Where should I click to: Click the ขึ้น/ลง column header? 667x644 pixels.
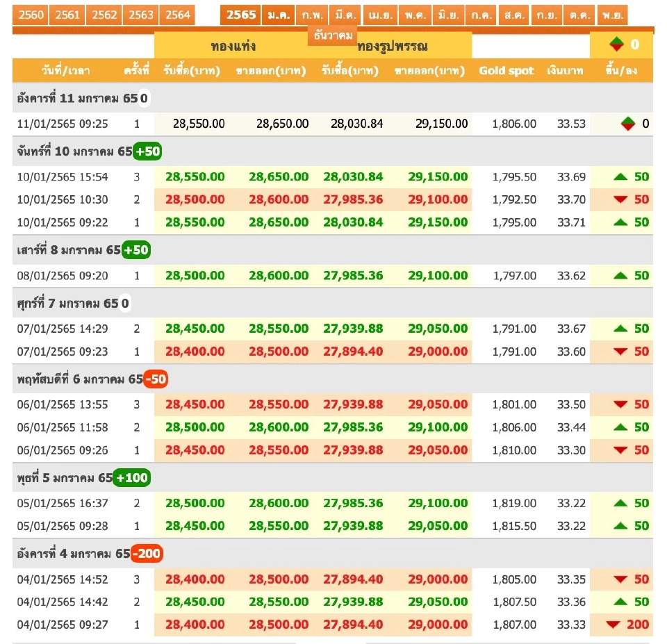point(621,70)
